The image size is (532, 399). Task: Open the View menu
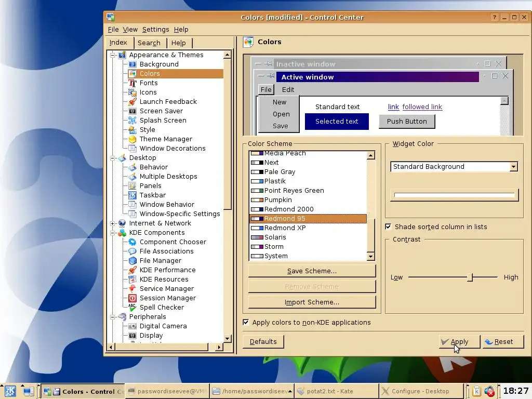tap(130, 30)
